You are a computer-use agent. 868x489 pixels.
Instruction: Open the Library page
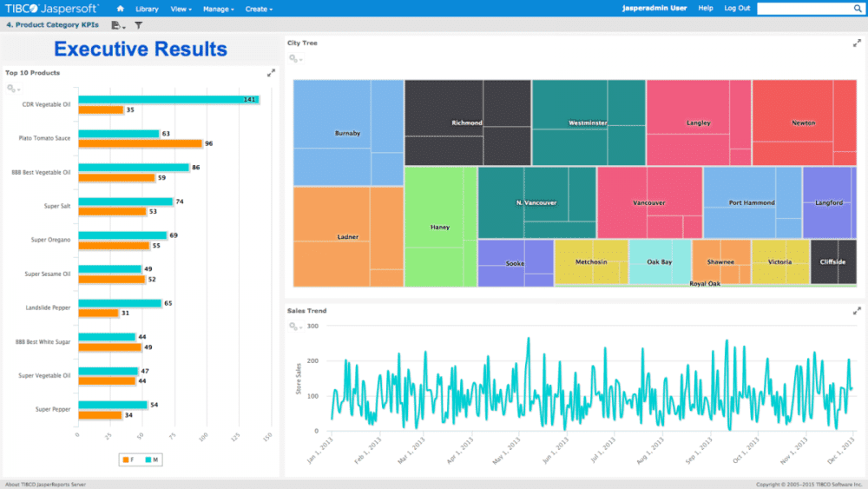(x=147, y=9)
